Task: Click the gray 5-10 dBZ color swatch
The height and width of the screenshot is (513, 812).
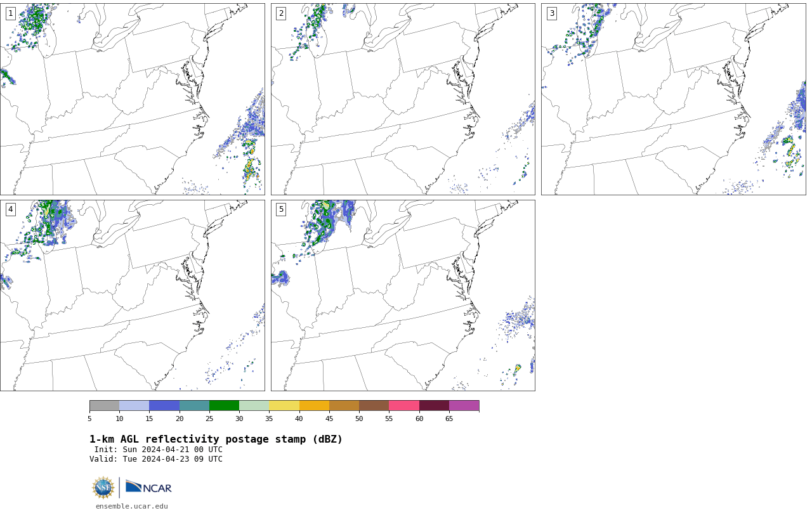Action: click(x=104, y=406)
